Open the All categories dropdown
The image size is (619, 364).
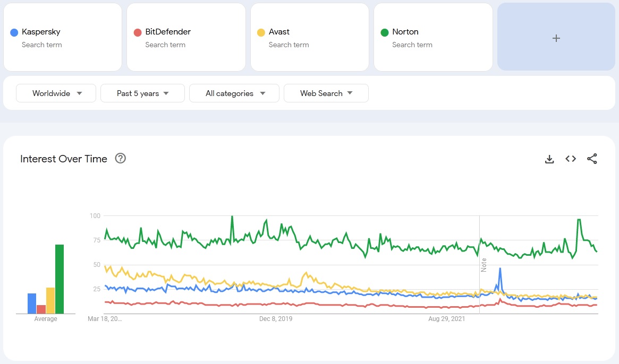click(234, 93)
